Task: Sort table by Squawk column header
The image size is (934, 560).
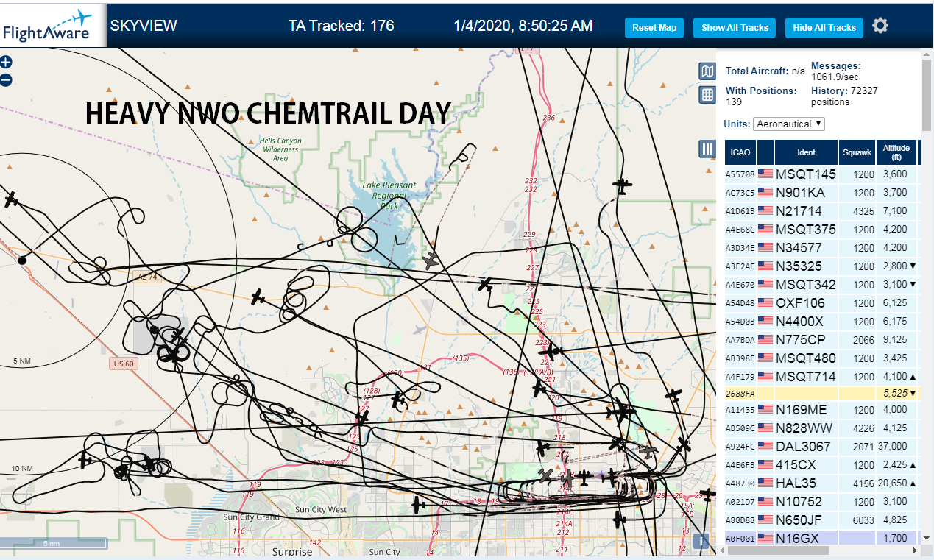Action: click(857, 152)
